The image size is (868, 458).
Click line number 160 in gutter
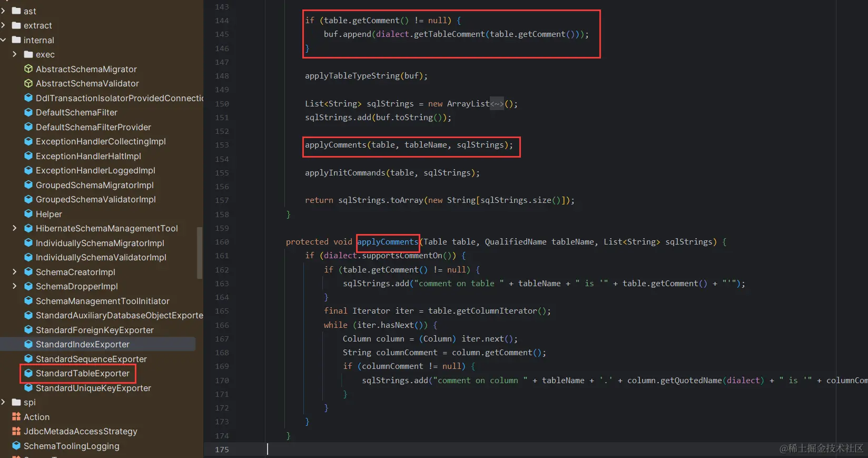pyautogui.click(x=222, y=242)
